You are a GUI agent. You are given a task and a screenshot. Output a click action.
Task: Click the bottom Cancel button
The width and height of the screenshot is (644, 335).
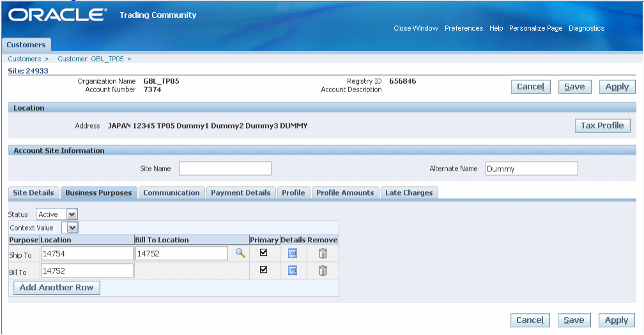pyautogui.click(x=530, y=320)
